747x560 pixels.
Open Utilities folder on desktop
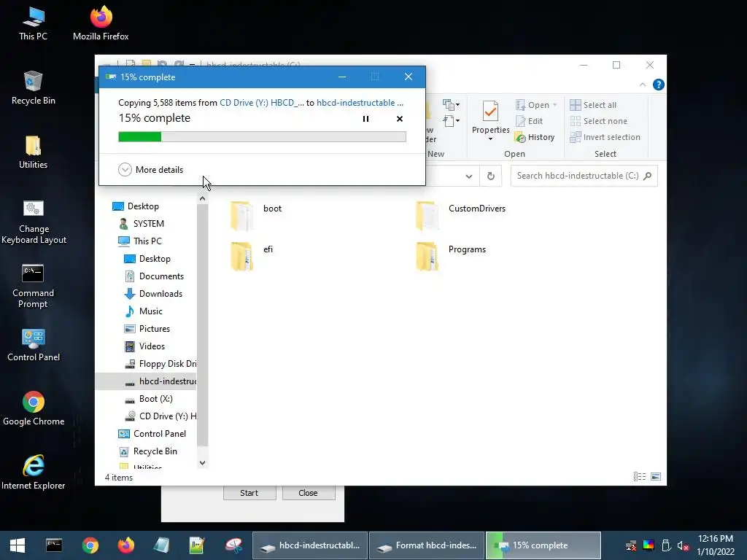coord(34,152)
